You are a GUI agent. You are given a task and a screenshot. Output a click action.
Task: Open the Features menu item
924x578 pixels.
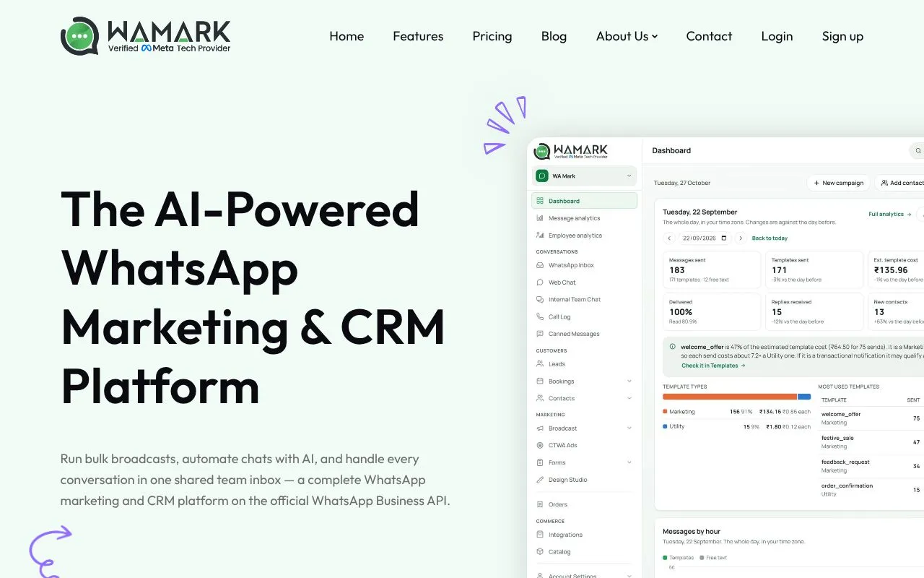[418, 36]
